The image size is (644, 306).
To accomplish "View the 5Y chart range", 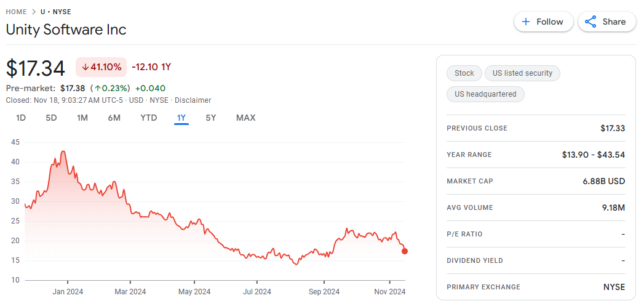I will coord(211,118).
